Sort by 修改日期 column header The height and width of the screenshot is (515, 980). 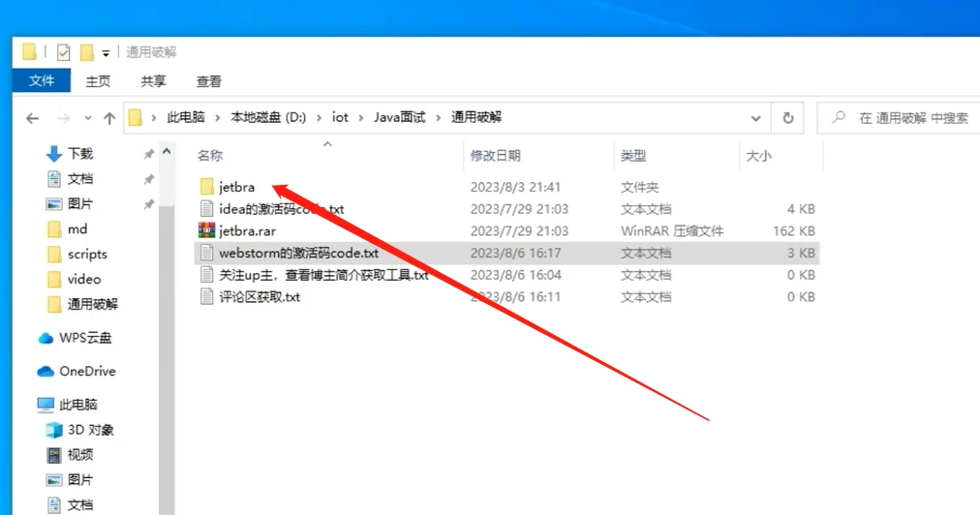(495, 156)
